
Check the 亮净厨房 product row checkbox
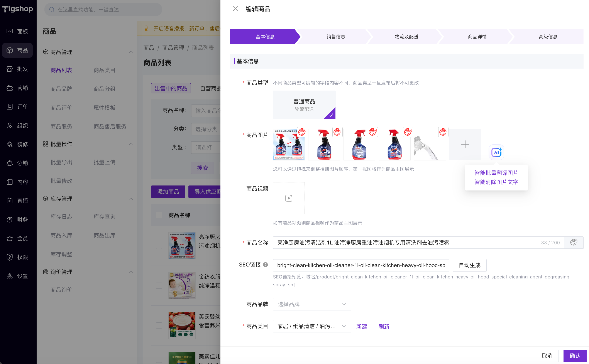[159, 246]
